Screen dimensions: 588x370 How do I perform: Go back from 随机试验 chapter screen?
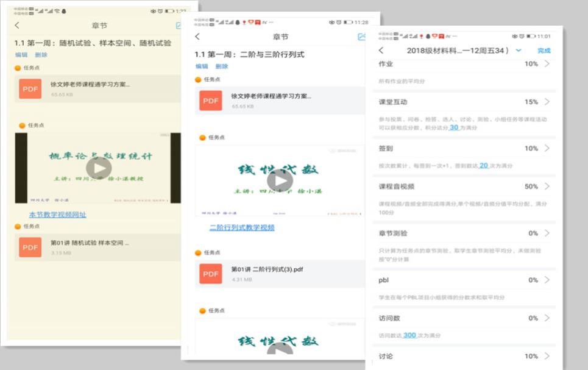click(x=17, y=26)
